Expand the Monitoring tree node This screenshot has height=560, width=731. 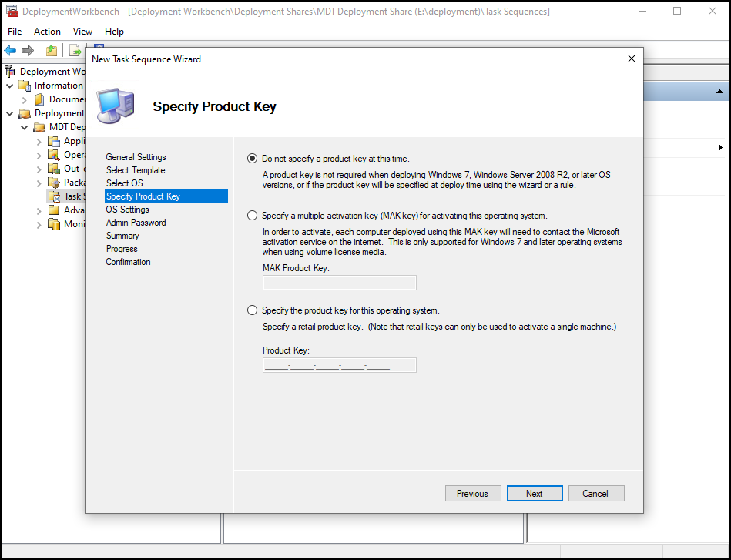click(x=39, y=224)
